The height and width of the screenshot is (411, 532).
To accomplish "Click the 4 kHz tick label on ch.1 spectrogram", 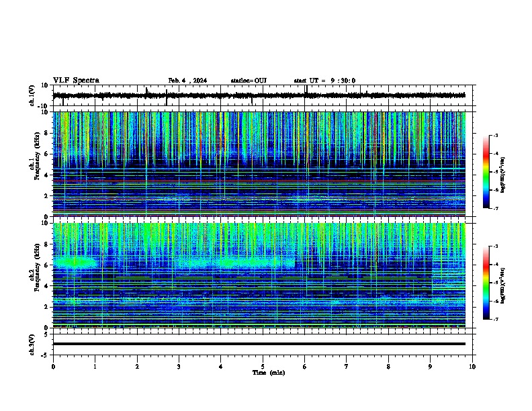I will pos(47,175).
